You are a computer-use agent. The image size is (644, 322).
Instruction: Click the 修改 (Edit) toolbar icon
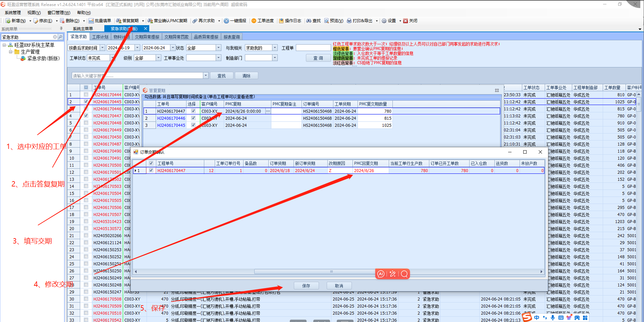point(36,21)
